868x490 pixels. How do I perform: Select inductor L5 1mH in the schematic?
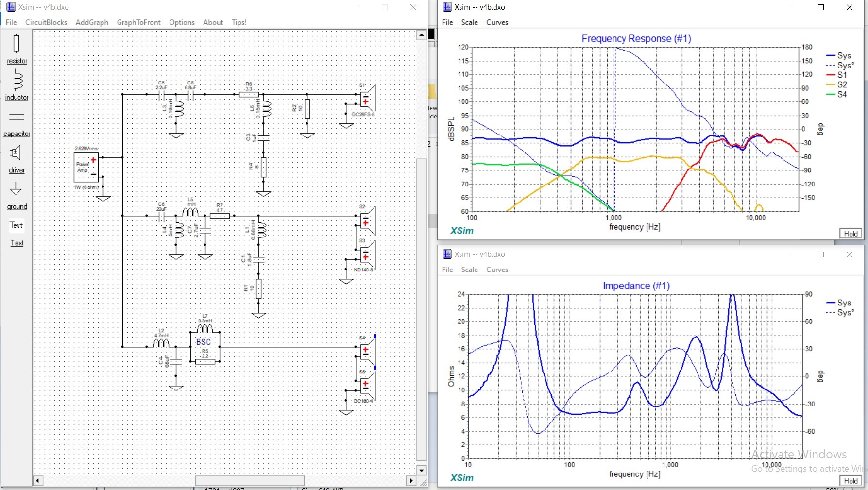tap(190, 213)
